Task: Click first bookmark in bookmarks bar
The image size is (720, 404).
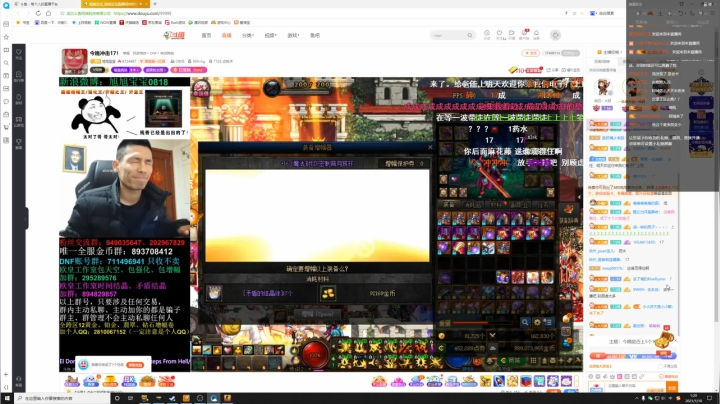Action: click(23, 22)
